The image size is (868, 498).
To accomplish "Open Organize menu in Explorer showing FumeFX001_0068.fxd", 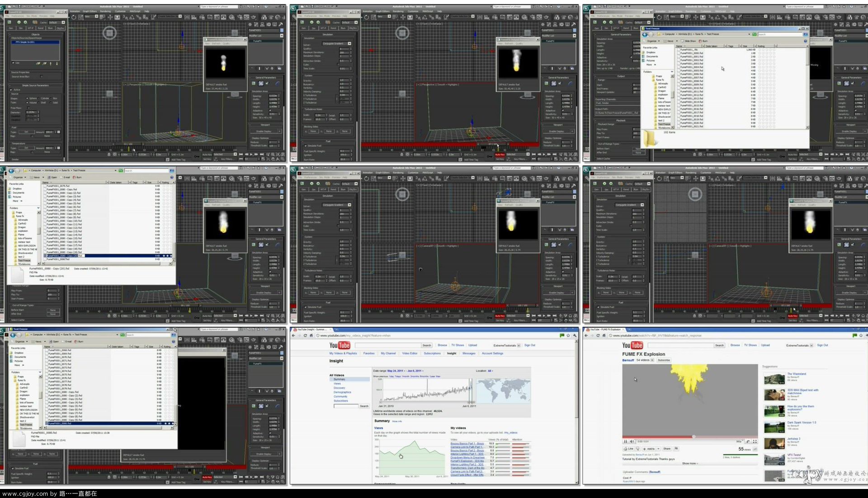I will 21,341.
